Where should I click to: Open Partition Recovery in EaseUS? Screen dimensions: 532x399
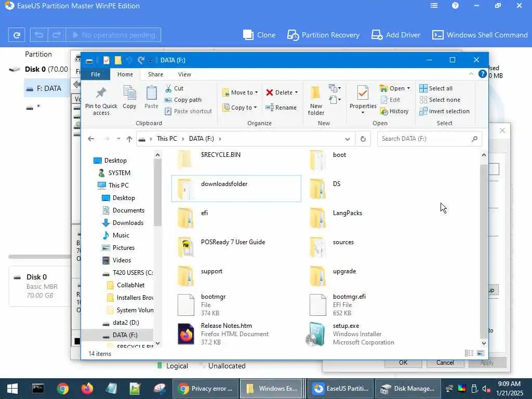click(x=323, y=35)
